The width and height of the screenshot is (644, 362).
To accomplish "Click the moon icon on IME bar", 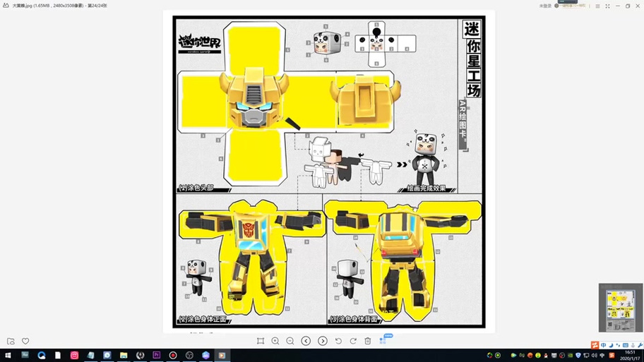I will click(611, 345).
